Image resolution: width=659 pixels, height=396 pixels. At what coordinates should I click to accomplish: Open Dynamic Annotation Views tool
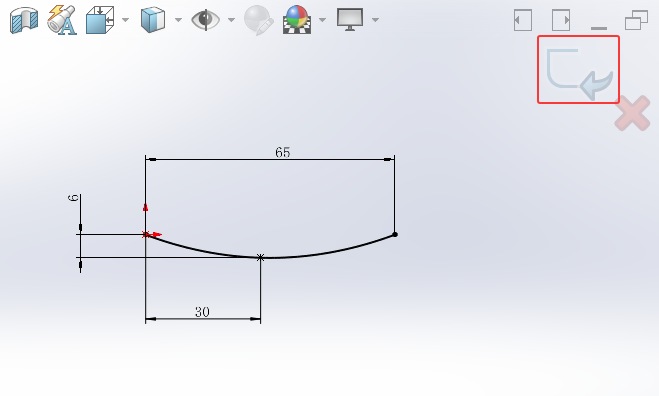tap(62, 20)
